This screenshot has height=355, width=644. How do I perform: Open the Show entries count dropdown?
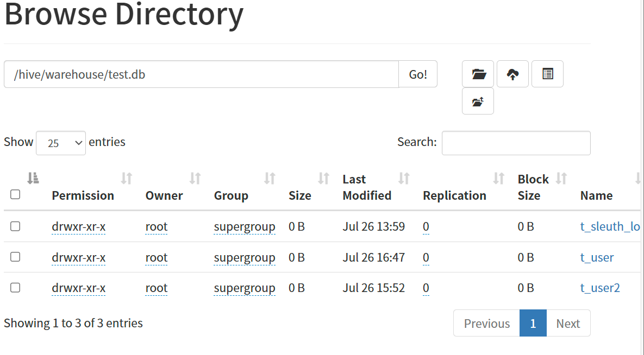(61, 143)
